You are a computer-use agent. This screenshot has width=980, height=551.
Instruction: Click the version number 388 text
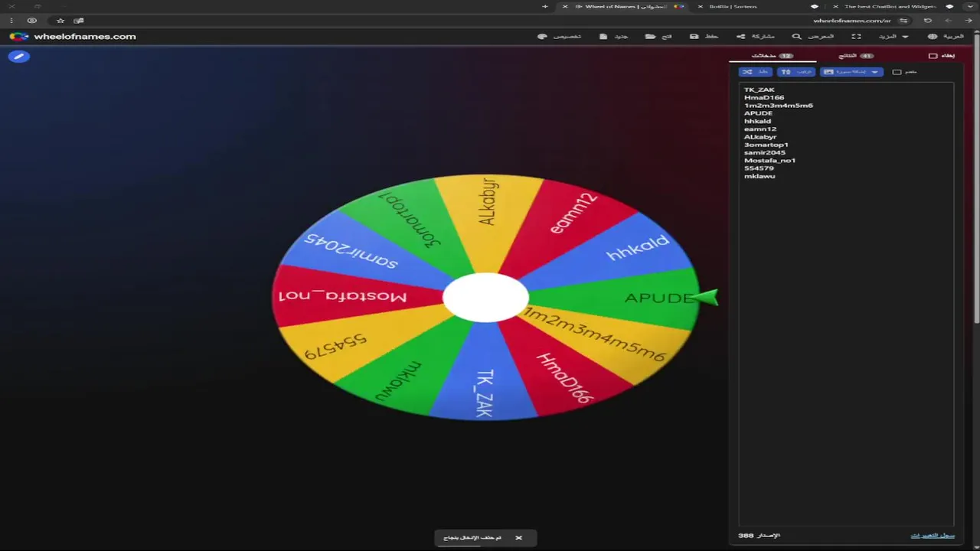746,536
